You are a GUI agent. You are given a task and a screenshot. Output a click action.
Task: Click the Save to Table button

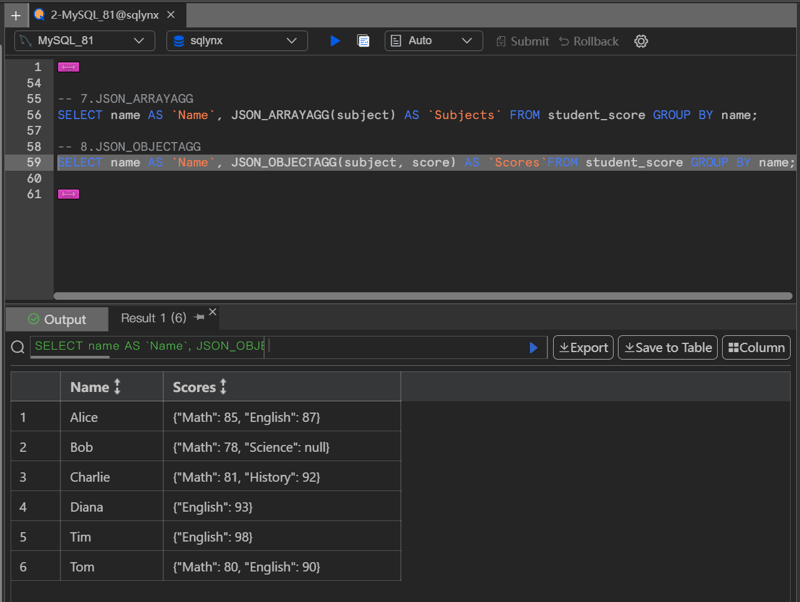tap(668, 347)
